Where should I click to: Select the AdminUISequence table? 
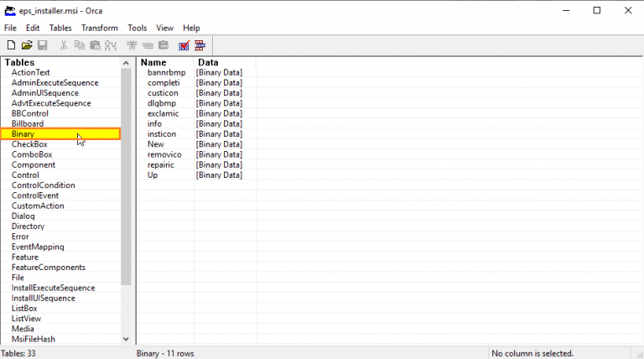click(x=45, y=93)
